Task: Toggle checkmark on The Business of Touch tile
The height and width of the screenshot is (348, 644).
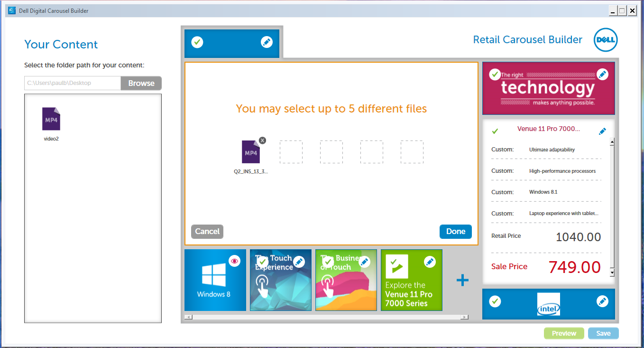Action: (328, 262)
